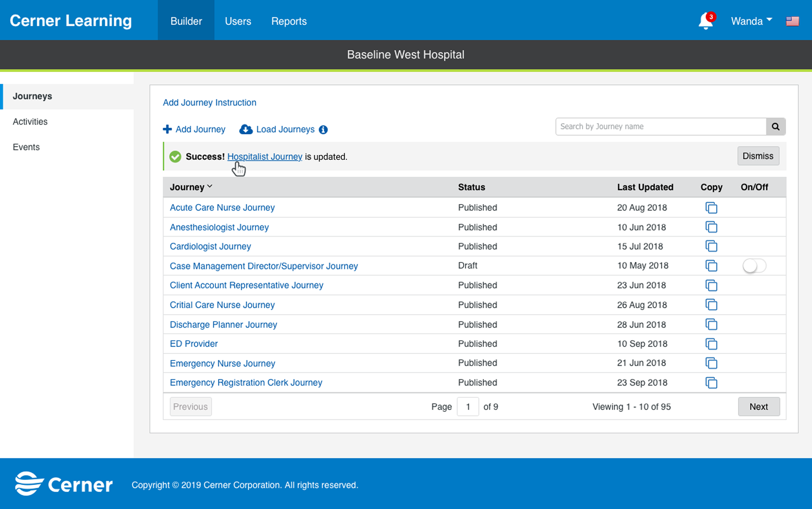Image resolution: width=812 pixels, height=509 pixels.
Task: Copy the Discharge Planner Journey
Action: coord(711,324)
